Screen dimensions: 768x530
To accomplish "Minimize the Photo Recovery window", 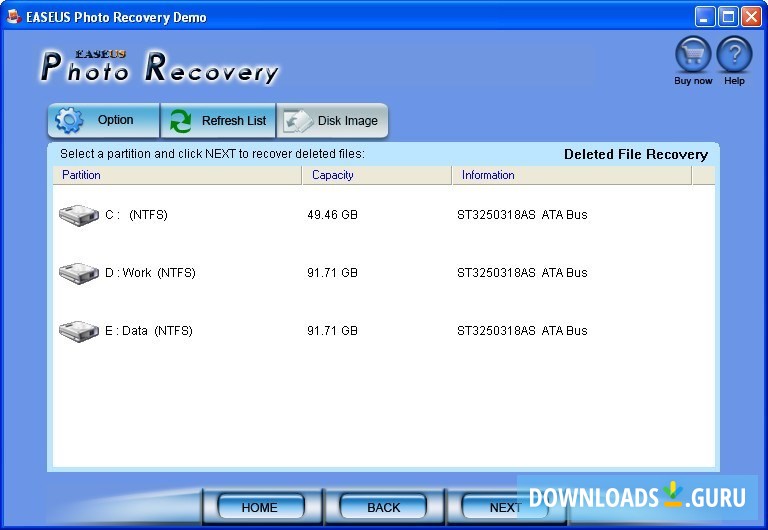I will pos(705,17).
